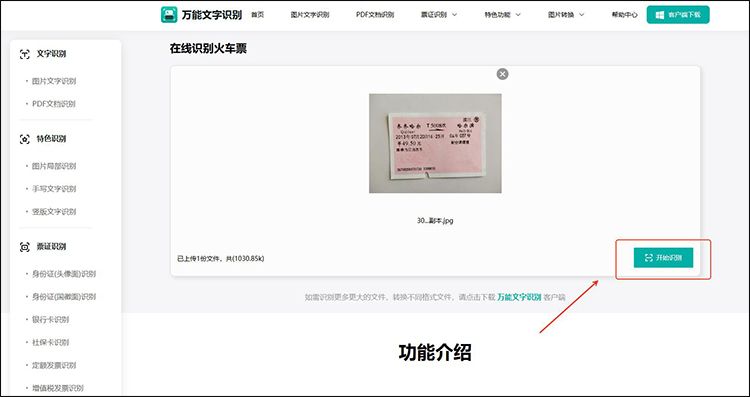The height and width of the screenshot is (397, 750).
Task: Open 图片文字识别 in top navigation
Action: click(x=309, y=15)
